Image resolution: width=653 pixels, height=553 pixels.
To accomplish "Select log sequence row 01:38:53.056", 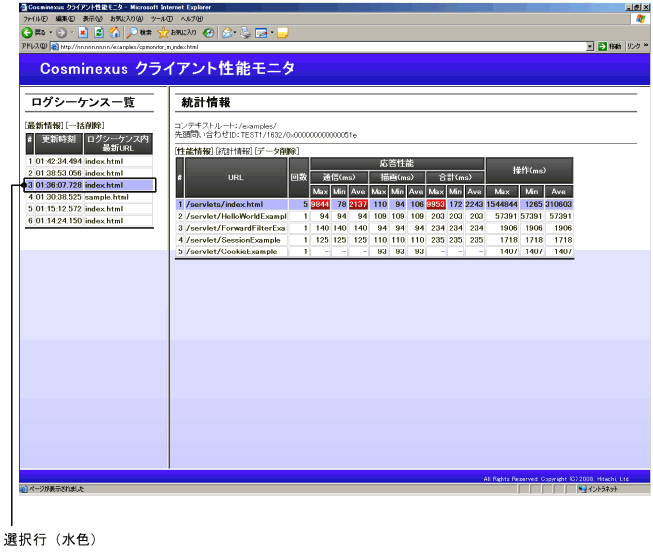I will 89,173.
